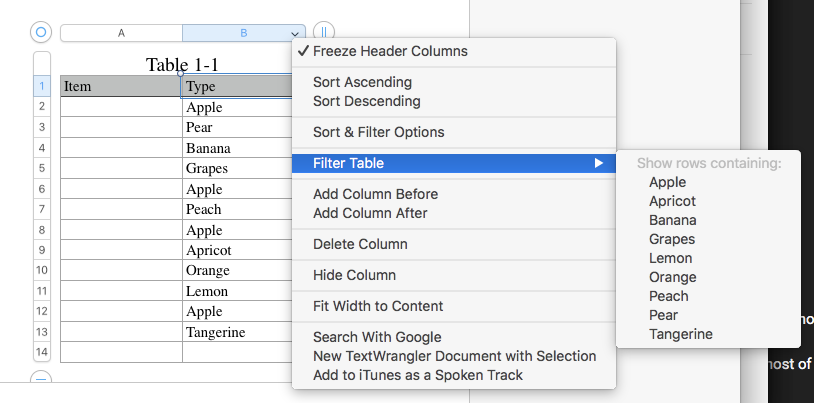814x403 pixels.
Task: Expand the Filter Table submenu arrow
Action: pyautogui.click(x=598, y=163)
